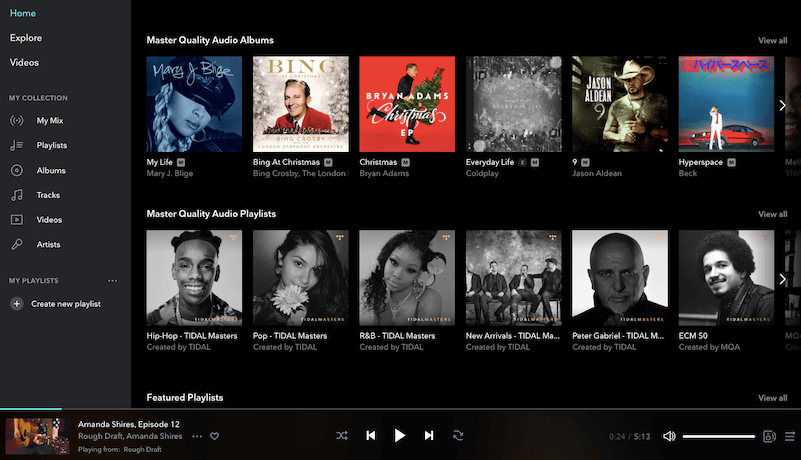Click Artists label in sidebar
Screen dimensions: 801x460
49,244
